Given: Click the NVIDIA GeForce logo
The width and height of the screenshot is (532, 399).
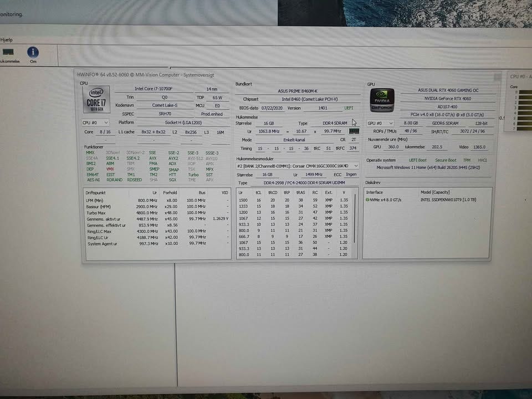Looking at the screenshot, I should pos(382,100).
